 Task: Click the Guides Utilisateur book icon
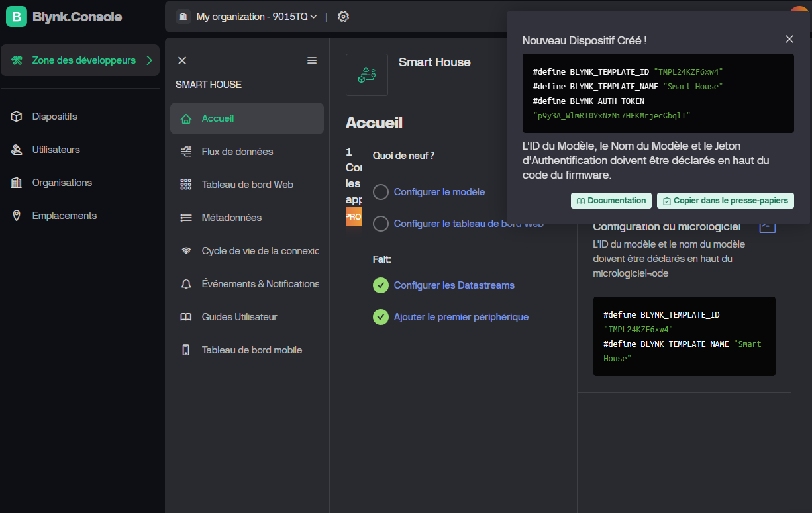186,317
